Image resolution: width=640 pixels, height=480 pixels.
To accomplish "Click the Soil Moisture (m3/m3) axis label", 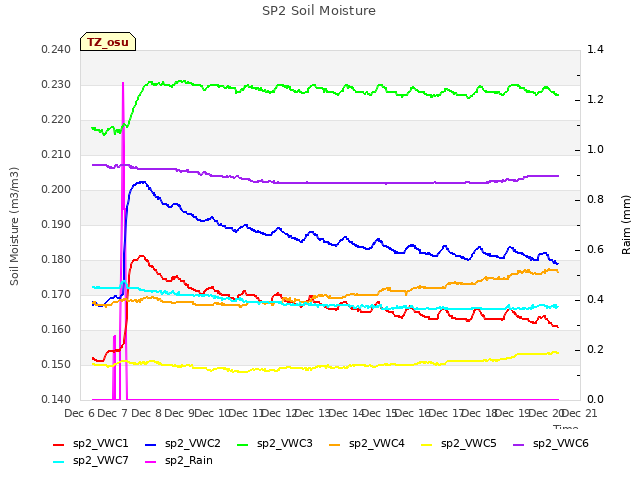I will pos(14,226).
